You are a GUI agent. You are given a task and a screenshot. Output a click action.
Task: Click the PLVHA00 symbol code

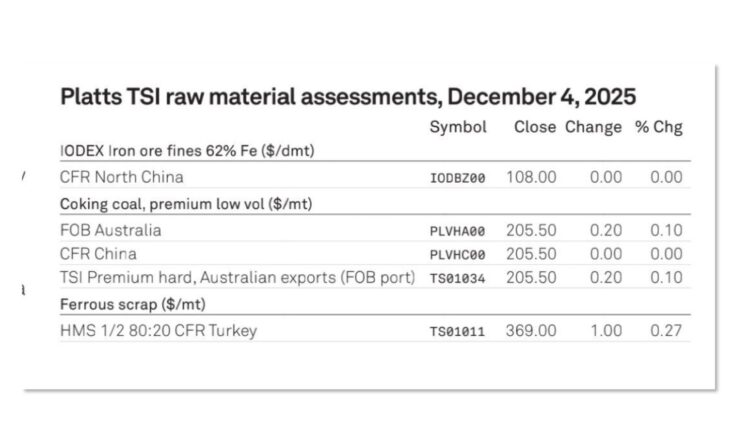tap(458, 230)
